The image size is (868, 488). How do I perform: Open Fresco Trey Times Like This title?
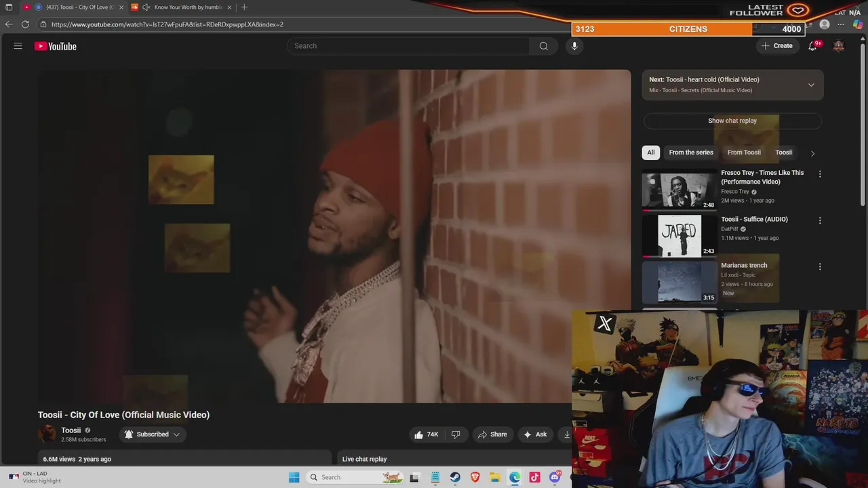click(x=762, y=177)
